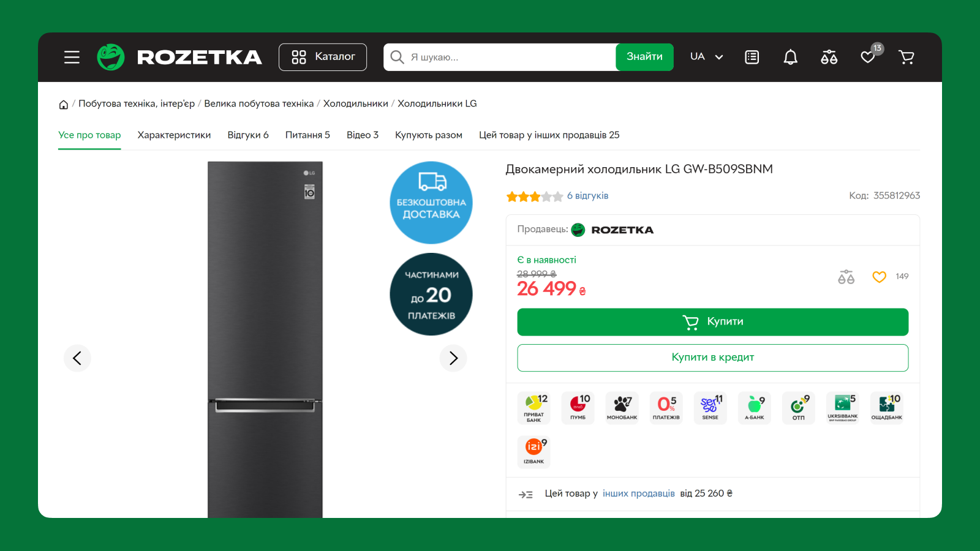The height and width of the screenshot is (551, 980).
Task: Open the orders list icon in header
Action: click(x=752, y=57)
